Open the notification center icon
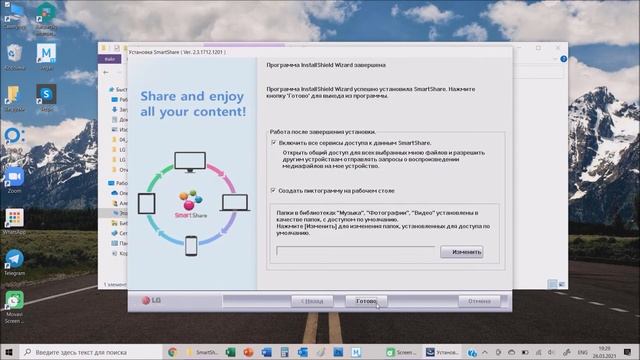 628,352
